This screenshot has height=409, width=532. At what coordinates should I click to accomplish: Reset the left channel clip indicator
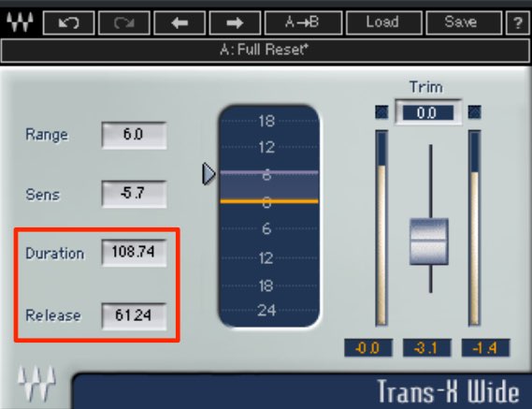pyautogui.click(x=381, y=112)
